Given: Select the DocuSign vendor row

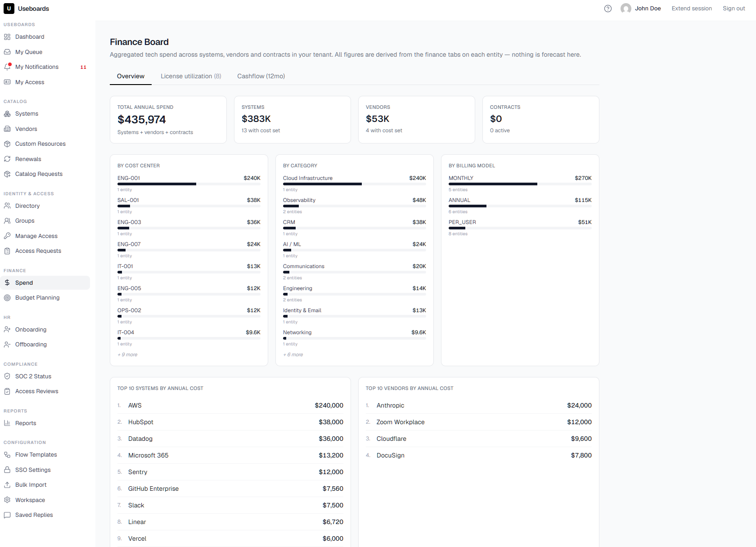Looking at the screenshot, I should [x=479, y=456].
